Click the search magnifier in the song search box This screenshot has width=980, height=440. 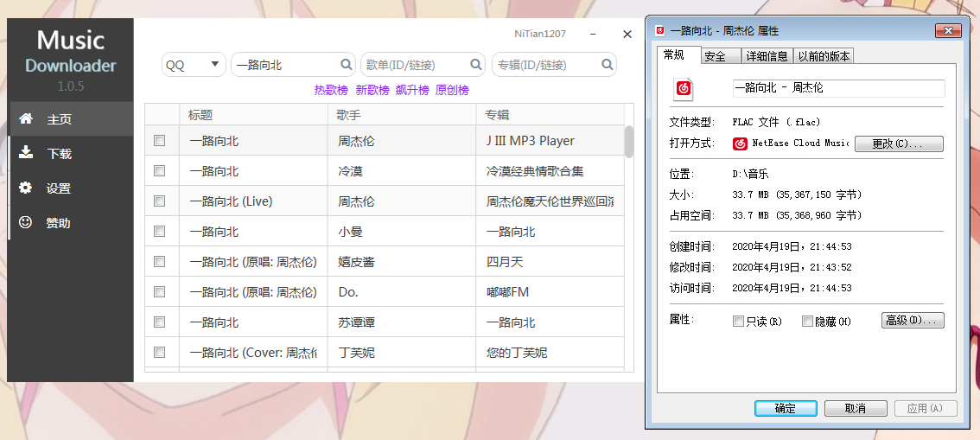(347, 64)
